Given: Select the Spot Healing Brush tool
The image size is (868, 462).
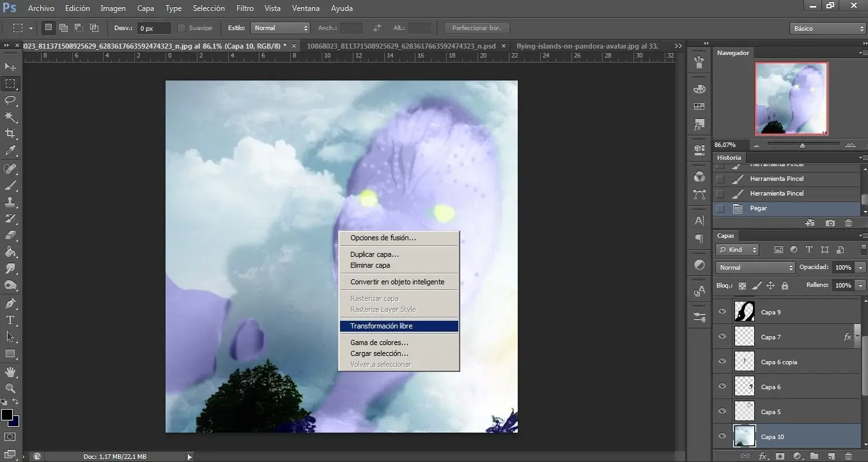Looking at the screenshot, I should click(x=10, y=169).
